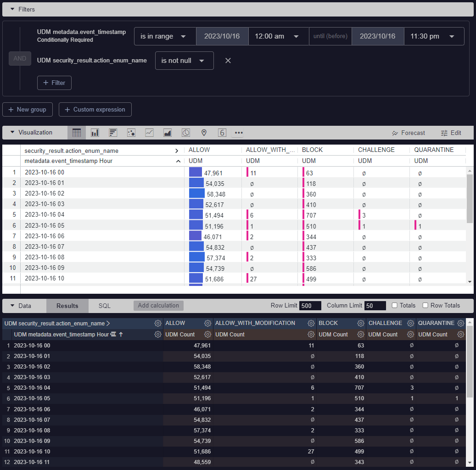Switch to the line chart visualization
The image size is (476, 470).
click(149, 133)
